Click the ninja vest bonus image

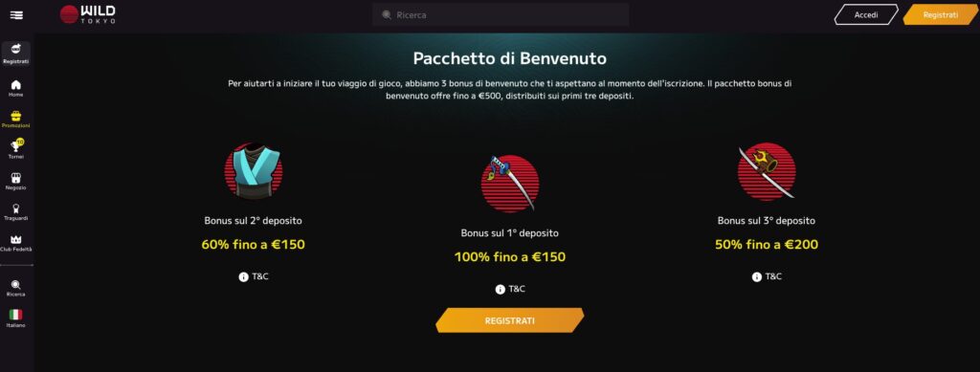(253, 171)
